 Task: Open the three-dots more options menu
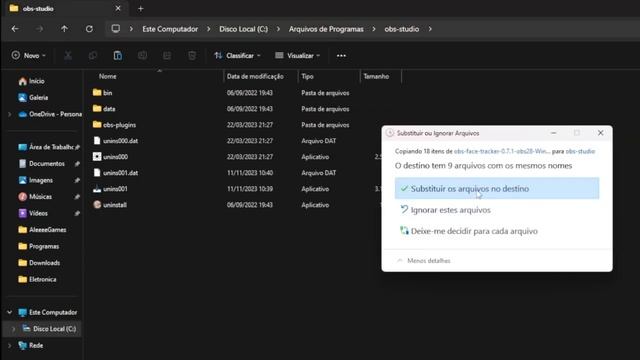pos(341,56)
